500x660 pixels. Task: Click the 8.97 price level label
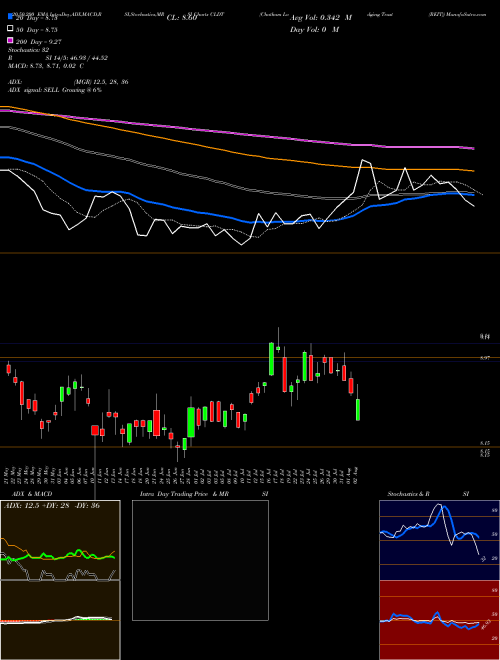pyautogui.click(x=485, y=358)
